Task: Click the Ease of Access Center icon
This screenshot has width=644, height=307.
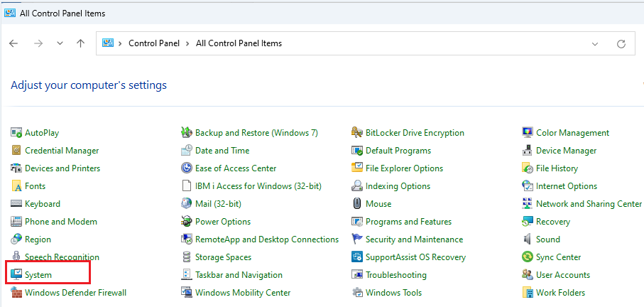Action: [x=187, y=168]
